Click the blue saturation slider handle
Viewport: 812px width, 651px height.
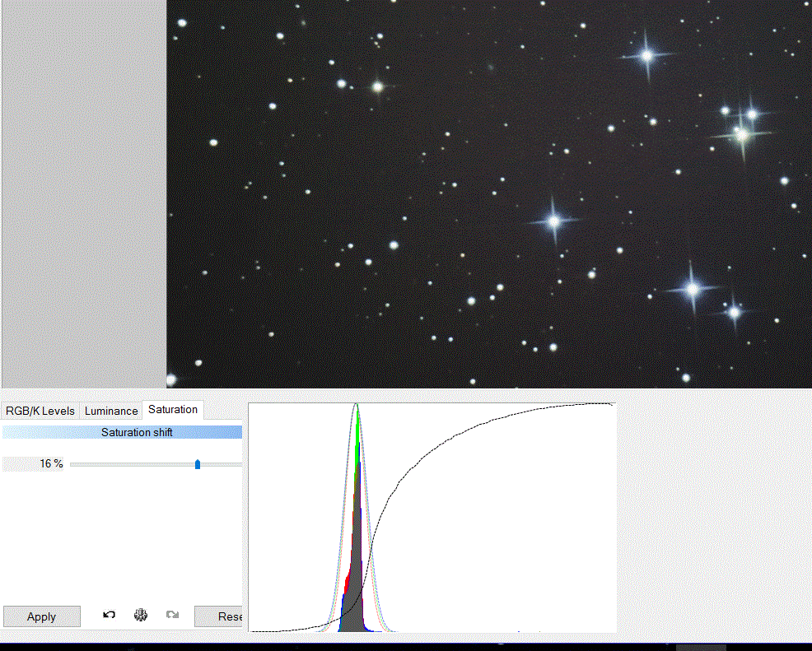pyautogui.click(x=198, y=464)
